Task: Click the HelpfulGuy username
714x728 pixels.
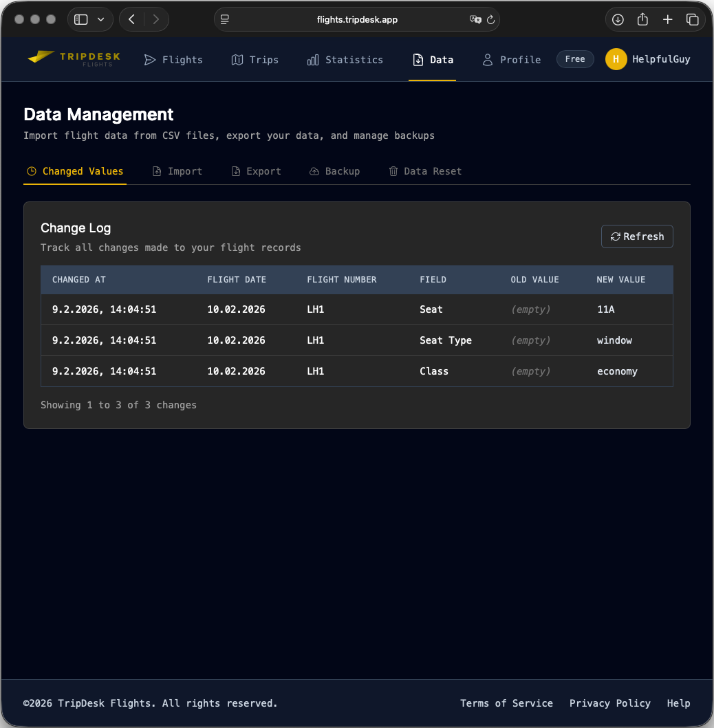Action: pyautogui.click(x=661, y=59)
